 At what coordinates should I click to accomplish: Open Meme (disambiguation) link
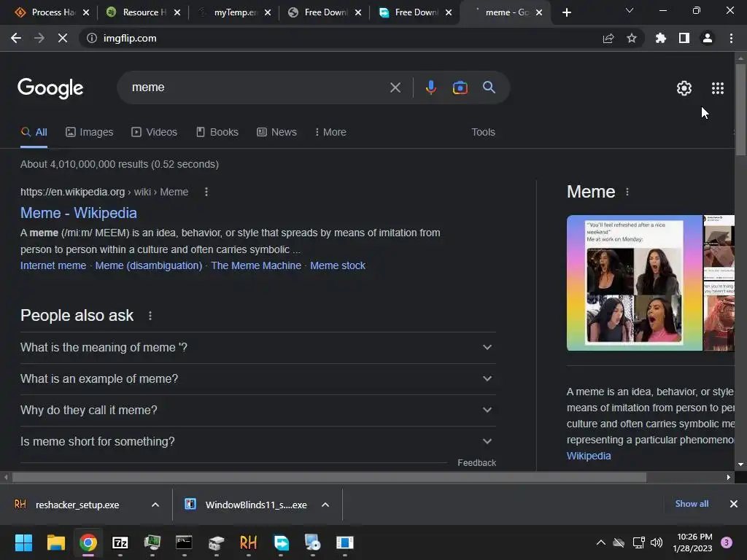point(149,265)
